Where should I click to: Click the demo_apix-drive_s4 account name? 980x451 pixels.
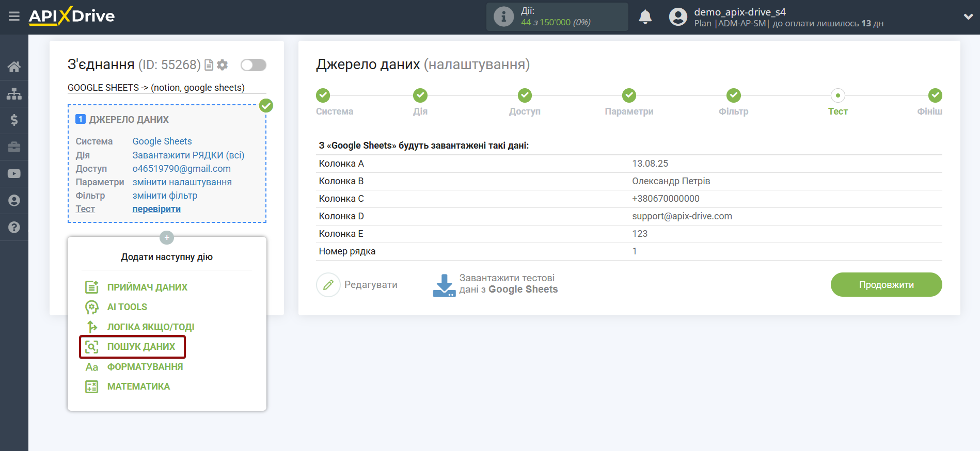(740, 12)
